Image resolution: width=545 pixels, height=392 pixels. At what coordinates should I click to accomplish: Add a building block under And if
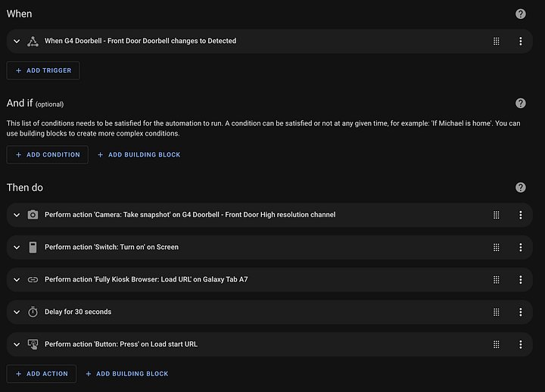pos(139,154)
